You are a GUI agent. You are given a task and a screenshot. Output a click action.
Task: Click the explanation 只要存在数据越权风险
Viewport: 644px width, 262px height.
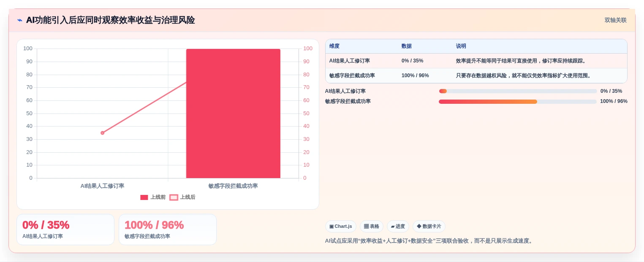pyautogui.click(x=524, y=76)
